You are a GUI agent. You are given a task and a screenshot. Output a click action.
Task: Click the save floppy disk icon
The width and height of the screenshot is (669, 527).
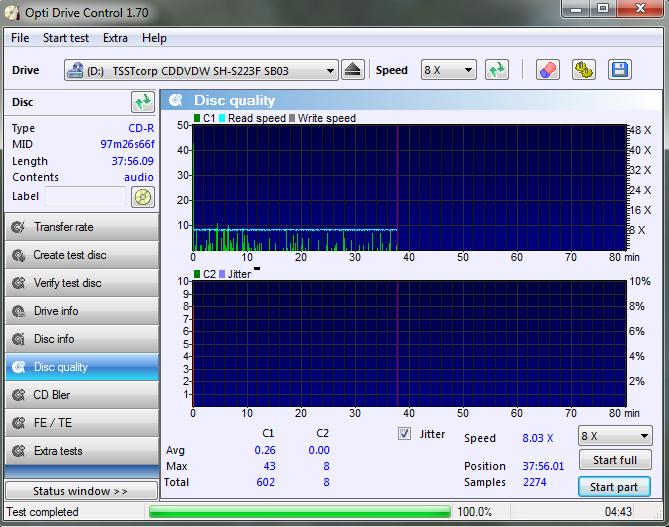619,70
